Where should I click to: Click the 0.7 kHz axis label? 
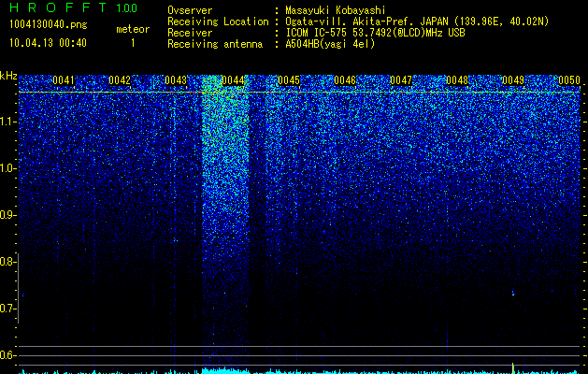point(7,309)
